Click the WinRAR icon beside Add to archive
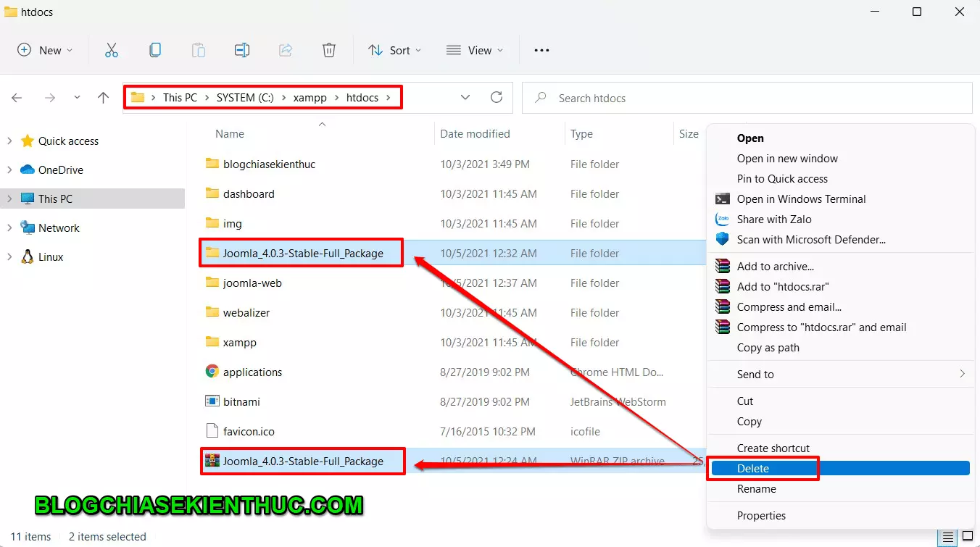The width and height of the screenshot is (980, 547). 722,267
